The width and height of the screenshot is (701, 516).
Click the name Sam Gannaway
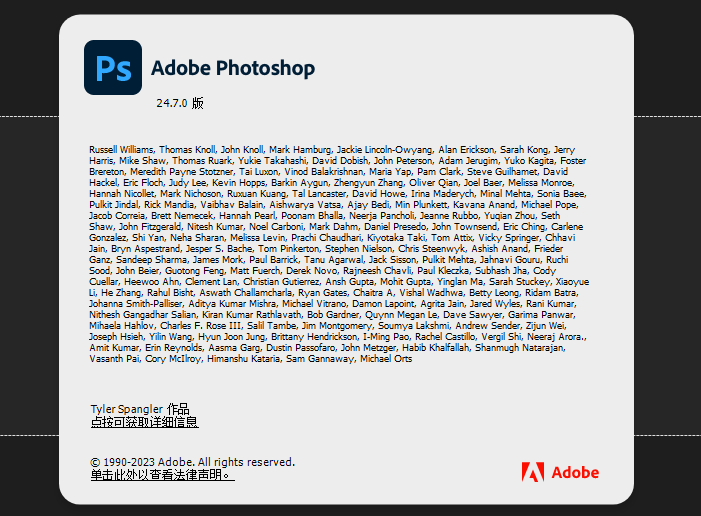click(x=319, y=358)
